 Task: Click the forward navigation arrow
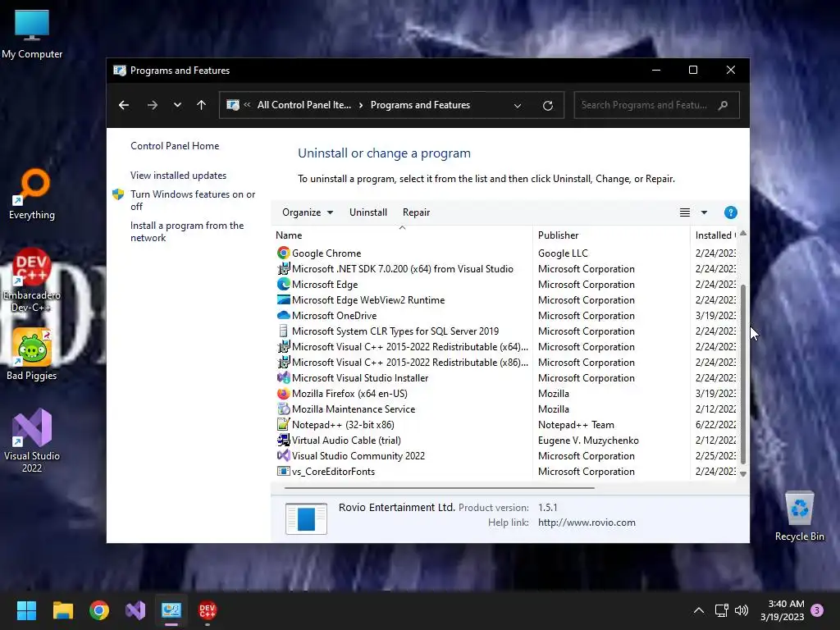(x=153, y=105)
